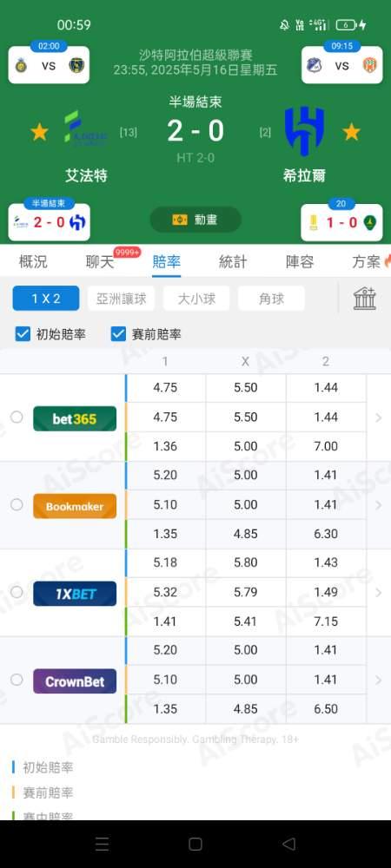This screenshot has height=868, width=391.
Task: Open the 02:00 upcoming match card
Action: point(49,62)
